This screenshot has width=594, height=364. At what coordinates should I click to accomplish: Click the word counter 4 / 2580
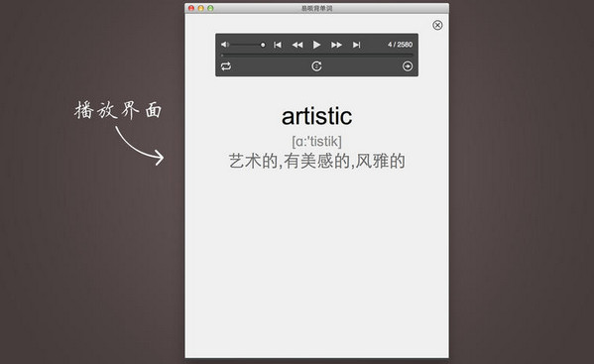click(400, 45)
